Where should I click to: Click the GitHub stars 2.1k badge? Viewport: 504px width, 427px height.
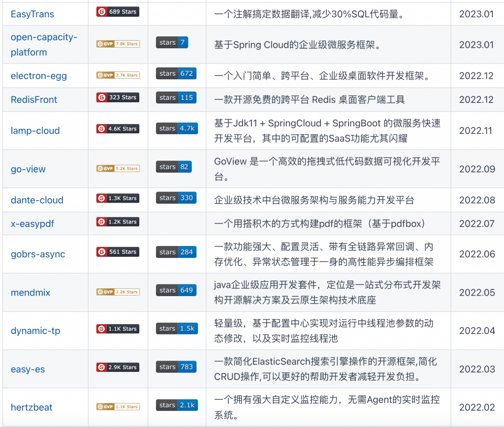(177, 405)
